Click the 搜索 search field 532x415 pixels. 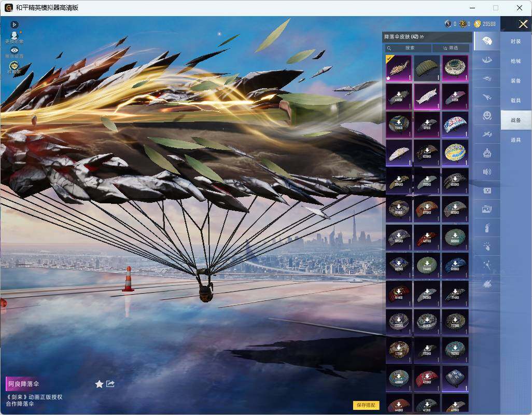[x=408, y=48]
